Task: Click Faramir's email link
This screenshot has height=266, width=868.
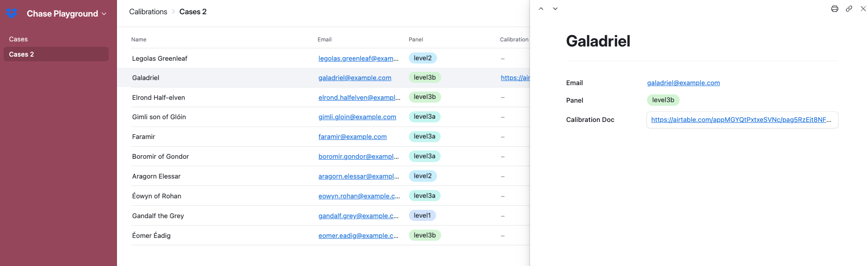Action: (x=352, y=137)
